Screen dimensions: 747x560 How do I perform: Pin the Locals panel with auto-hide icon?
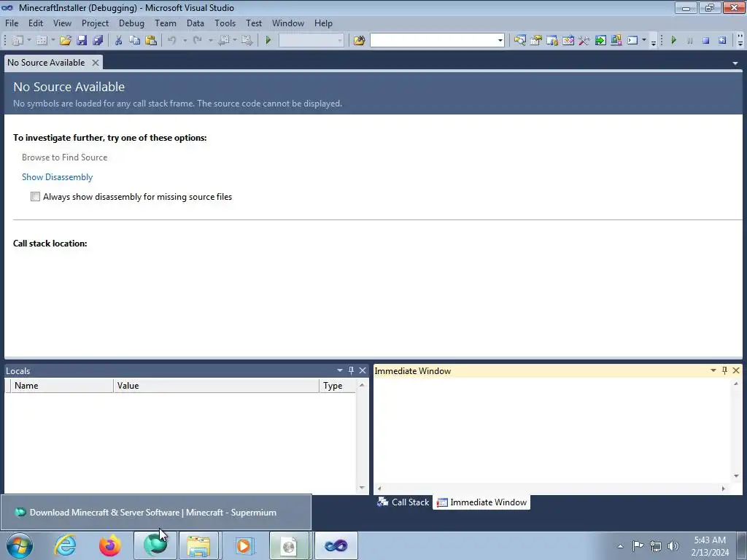[x=351, y=370]
